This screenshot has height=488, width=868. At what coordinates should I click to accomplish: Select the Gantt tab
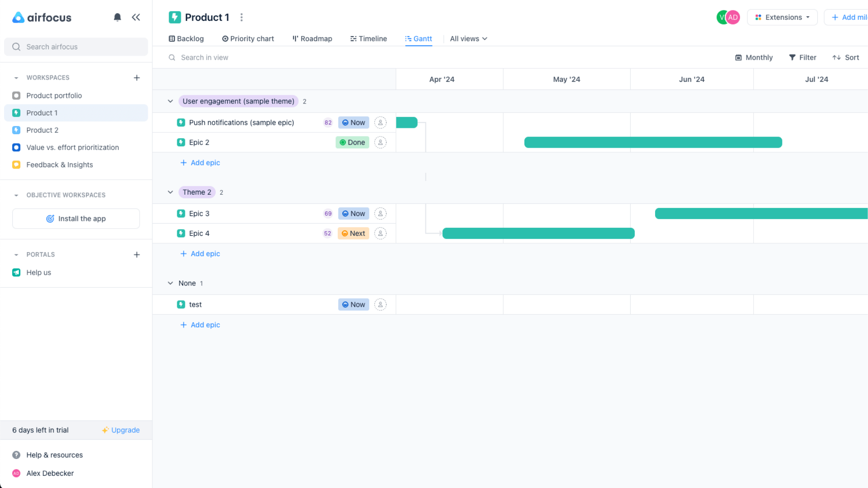419,38
